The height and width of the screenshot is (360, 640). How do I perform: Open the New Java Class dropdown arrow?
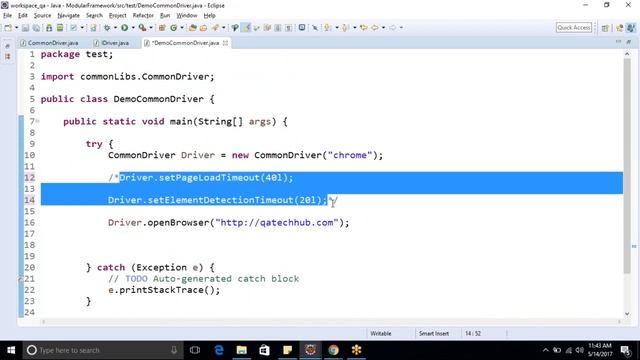tap(182, 28)
